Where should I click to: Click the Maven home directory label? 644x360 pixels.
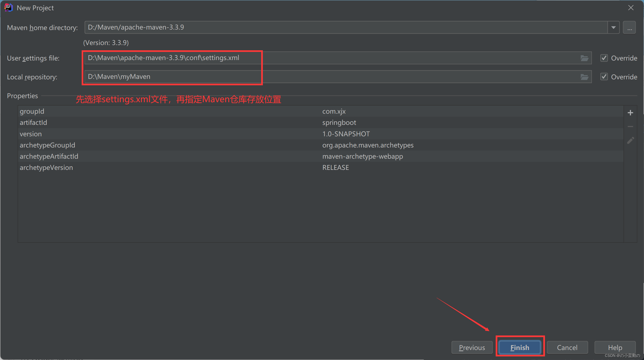point(42,28)
